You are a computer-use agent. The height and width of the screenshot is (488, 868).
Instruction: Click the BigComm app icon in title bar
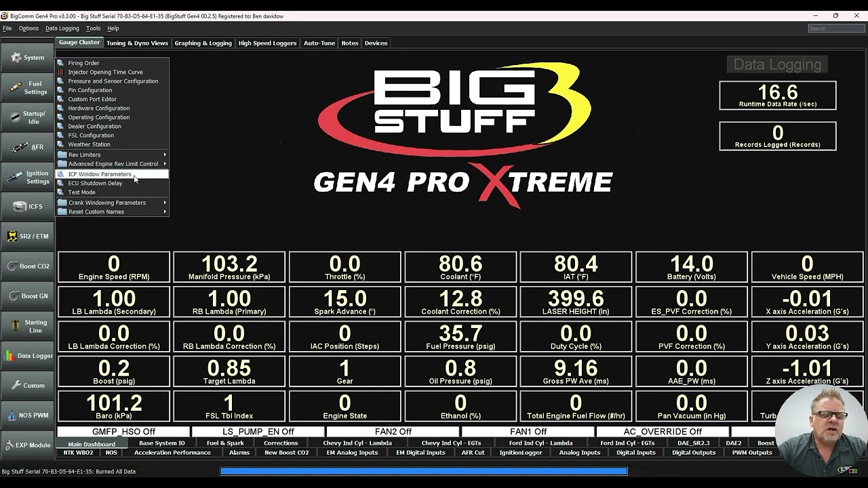tap(5, 16)
